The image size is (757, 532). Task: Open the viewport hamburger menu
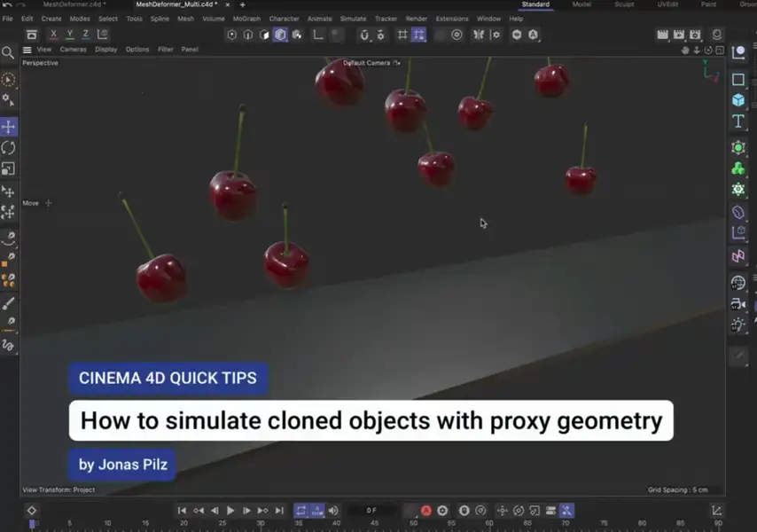tap(27, 50)
